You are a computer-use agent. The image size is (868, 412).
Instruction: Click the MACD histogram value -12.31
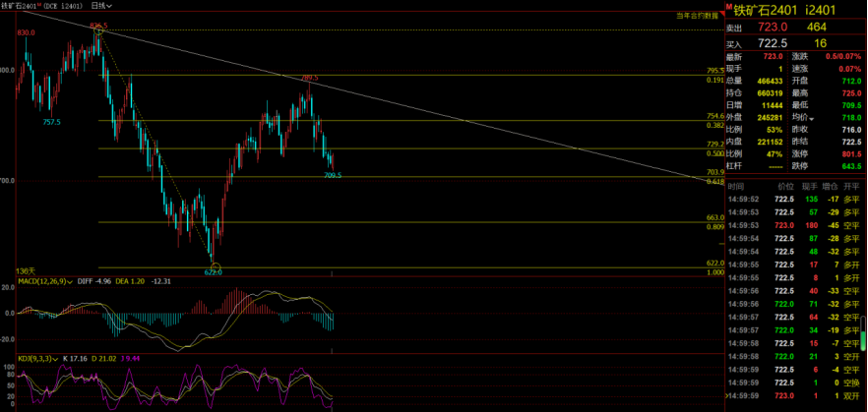coord(163,281)
